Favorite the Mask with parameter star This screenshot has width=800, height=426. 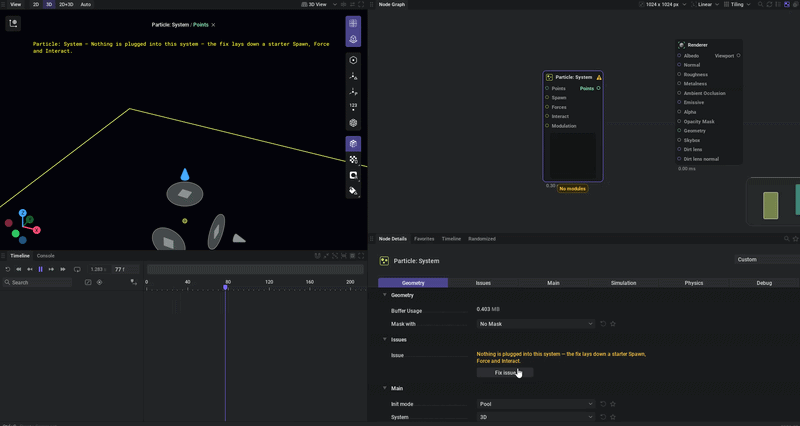613,324
